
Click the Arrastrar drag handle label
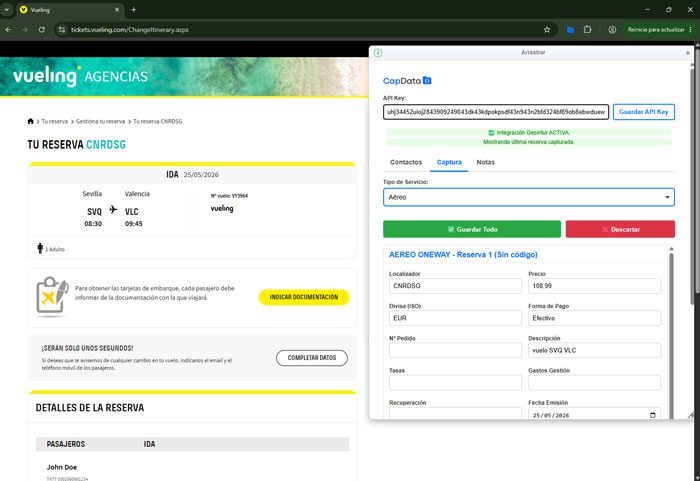pos(533,52)
